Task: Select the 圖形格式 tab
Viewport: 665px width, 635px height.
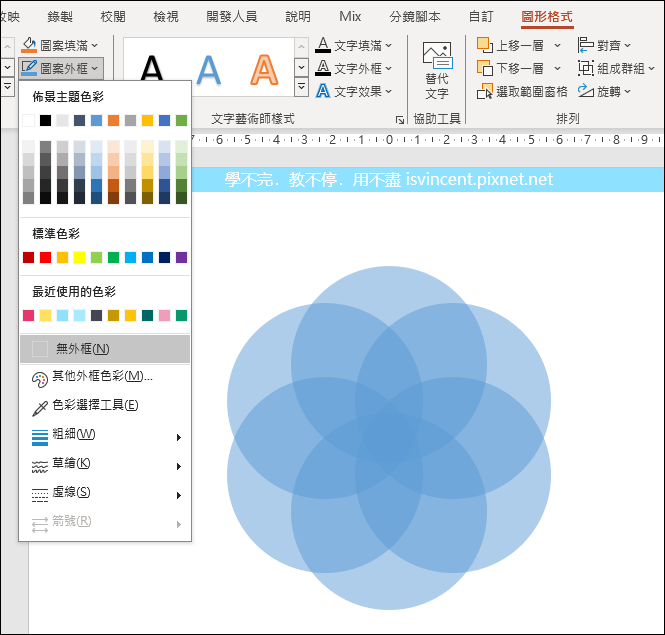Action: [x=547, y=17]
